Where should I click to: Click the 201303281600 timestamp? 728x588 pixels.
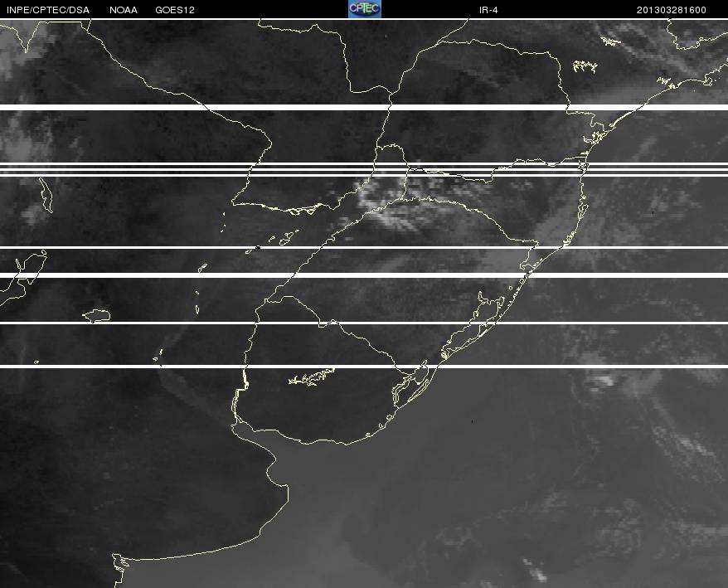(672, 10)
